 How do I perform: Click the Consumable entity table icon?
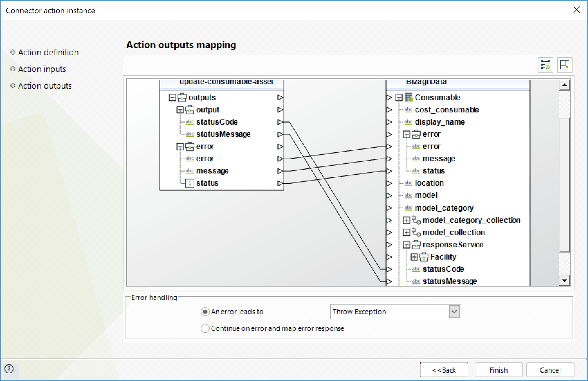[x=409, y=97]
